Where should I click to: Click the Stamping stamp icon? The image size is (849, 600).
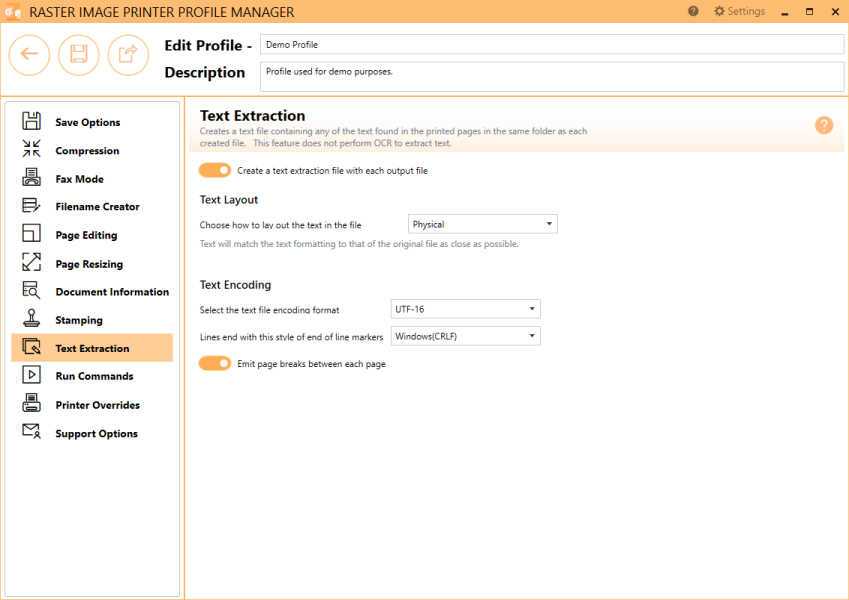31,318
